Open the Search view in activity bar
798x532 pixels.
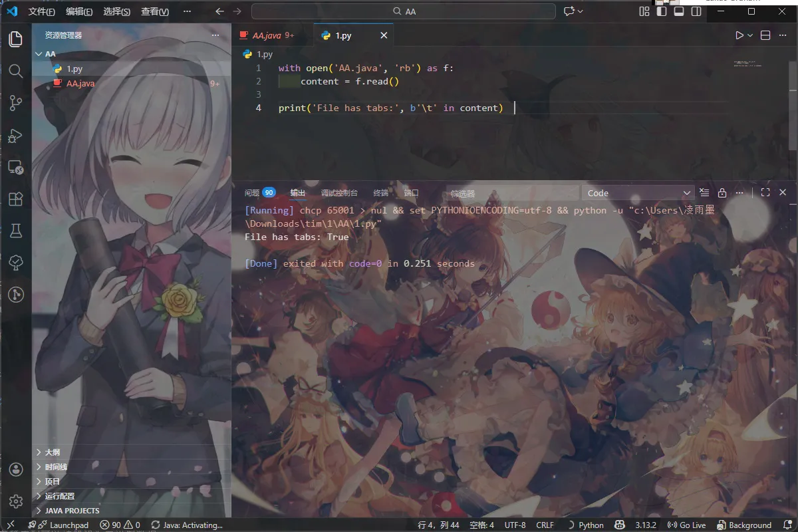tap(15, 70)
